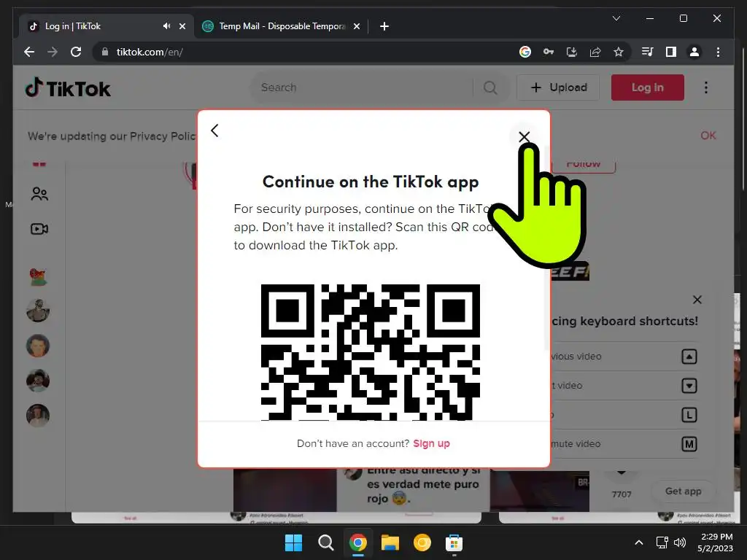Screen dimensions: 747x560
Task: Open the Sign up link
Action: [432, 443]
